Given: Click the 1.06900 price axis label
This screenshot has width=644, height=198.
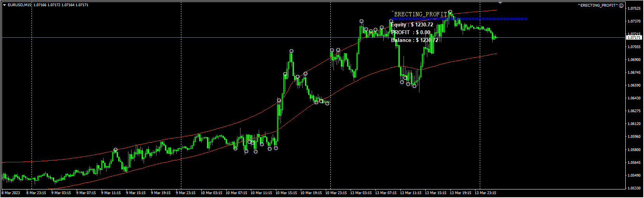Looking at the screenshot, I should point(634,60).
